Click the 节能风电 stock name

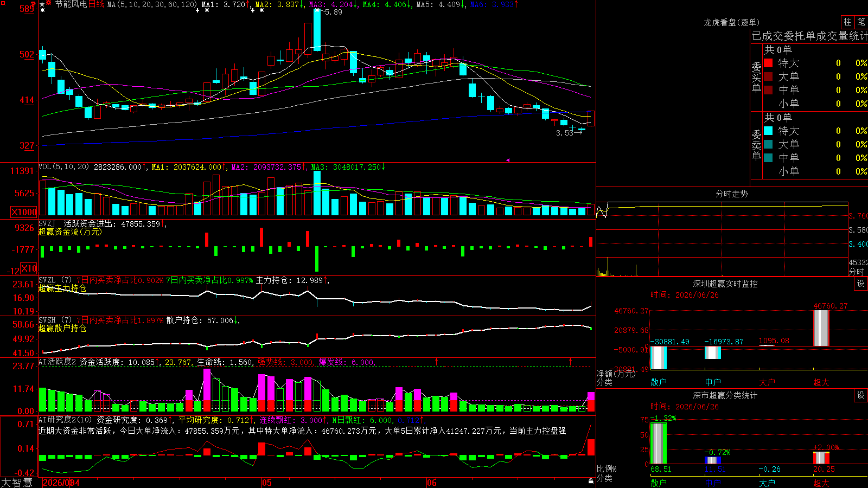[71, 4]
